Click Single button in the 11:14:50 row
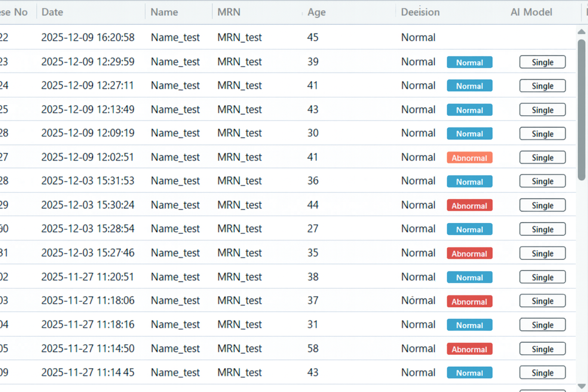Screen dimensions: 588x392 pos(542,349)
